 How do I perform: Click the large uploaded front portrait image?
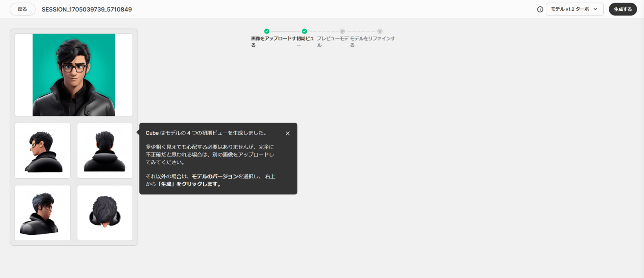pyautogui.click(x=74, y=75)
